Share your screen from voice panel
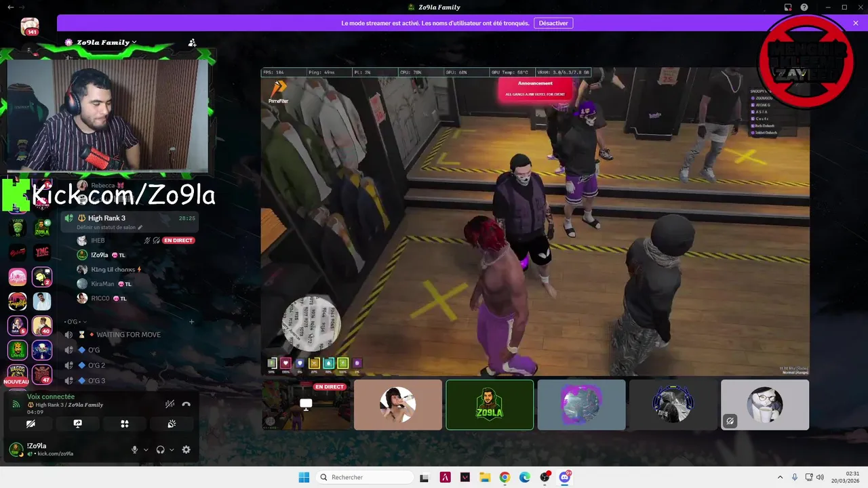Image resolution: width=868 pixels, height=488 pixels. click(x=78, y=424)
